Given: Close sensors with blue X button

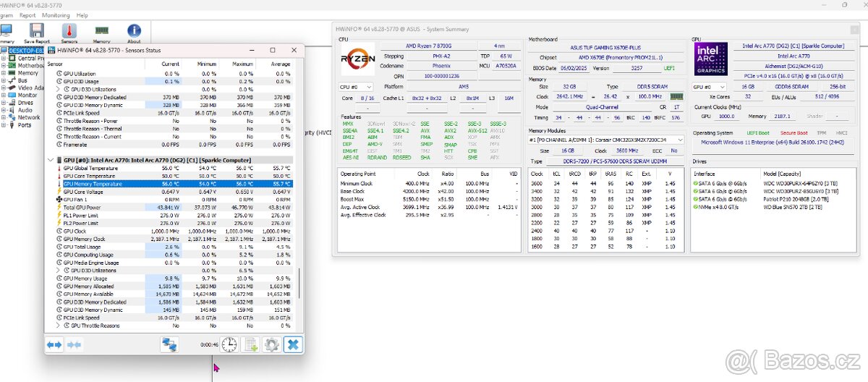Looking at the screenshot, I should point(292,345).
